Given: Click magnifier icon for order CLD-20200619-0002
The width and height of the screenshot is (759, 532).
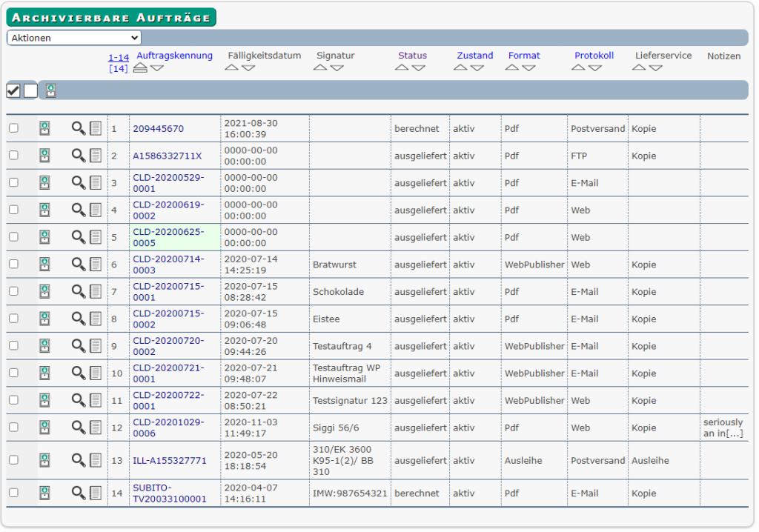Looking at the screenshot, I should click(x=79, y=210).
